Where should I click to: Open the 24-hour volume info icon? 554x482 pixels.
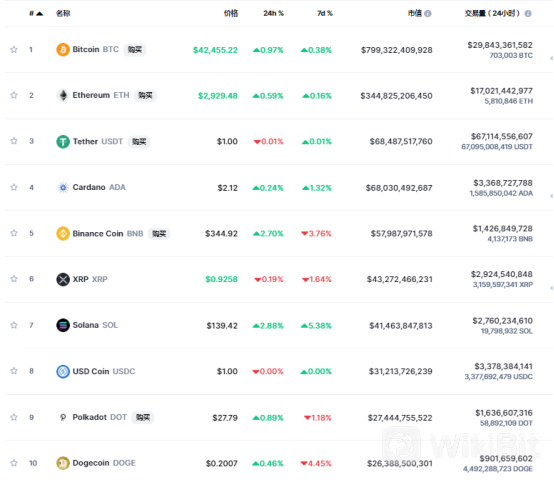point(528,13)
